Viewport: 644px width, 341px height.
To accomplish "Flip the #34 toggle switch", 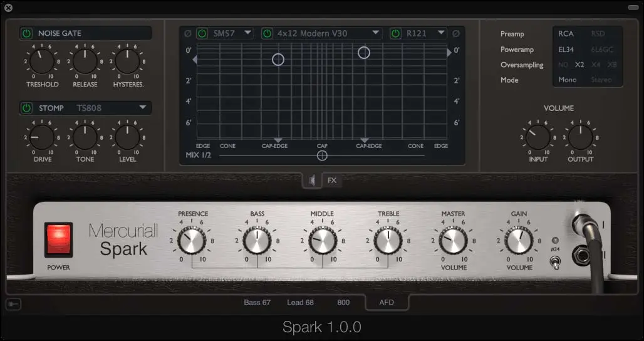I will click(x=556, y=262).
